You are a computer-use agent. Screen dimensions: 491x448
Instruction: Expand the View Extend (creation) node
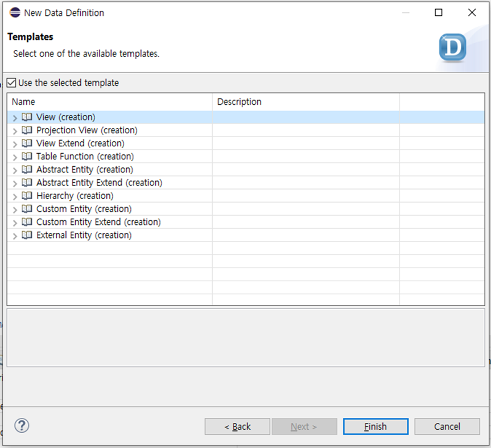15,144
